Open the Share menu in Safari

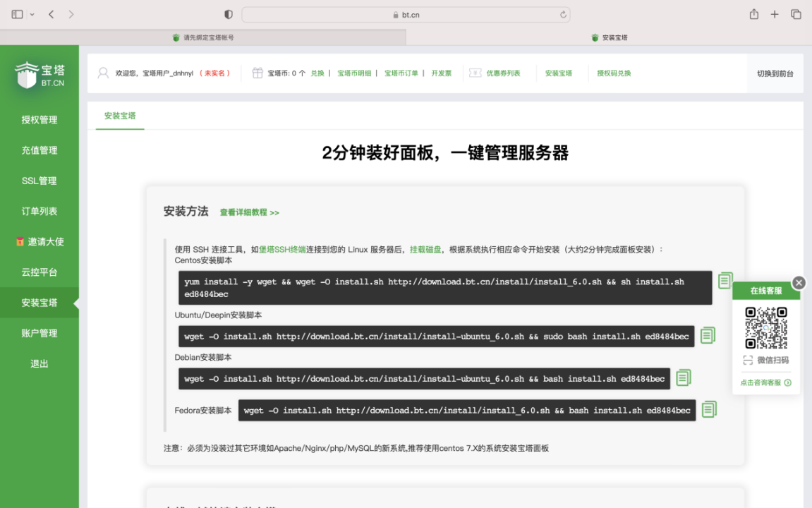(754, 15)
